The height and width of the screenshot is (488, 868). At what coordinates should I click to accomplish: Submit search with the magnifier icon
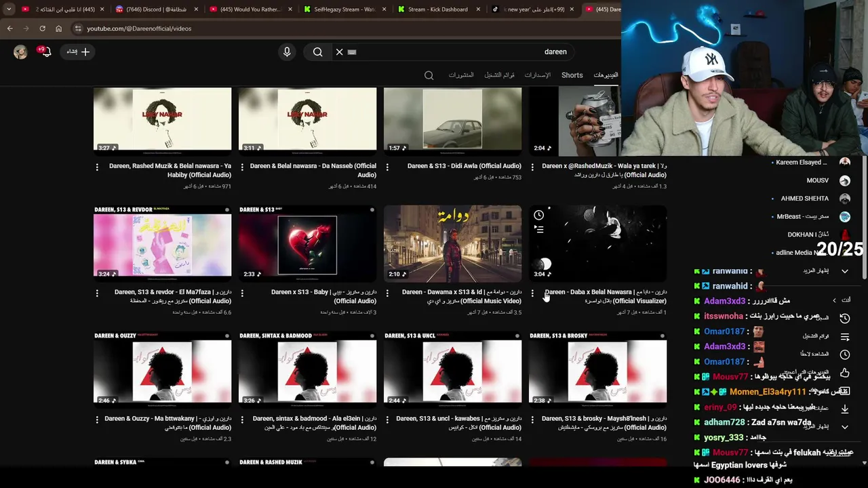(317, 52)
